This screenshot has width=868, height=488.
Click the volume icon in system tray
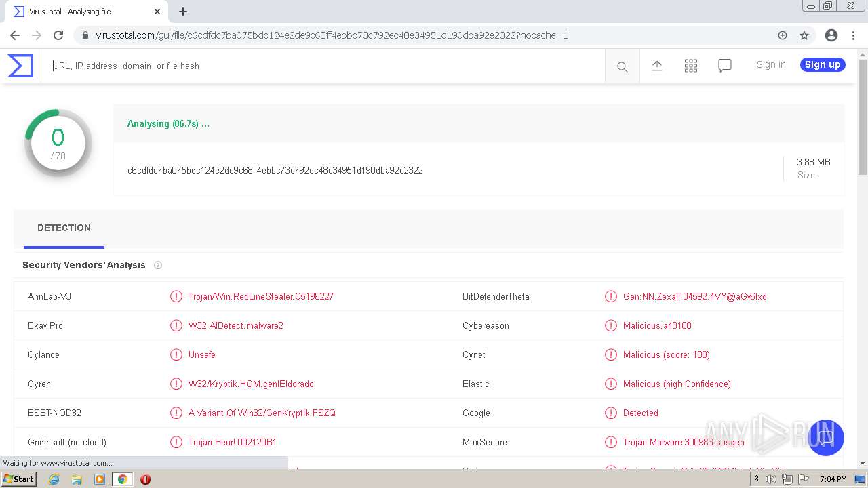click(771, 479)
